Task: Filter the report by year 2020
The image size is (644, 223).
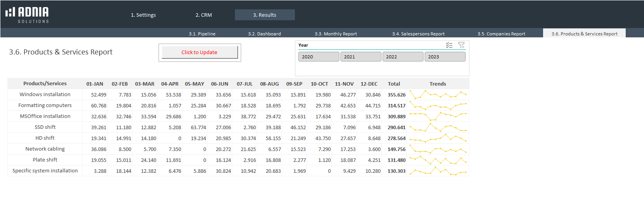Action: (x=318, y=57)
